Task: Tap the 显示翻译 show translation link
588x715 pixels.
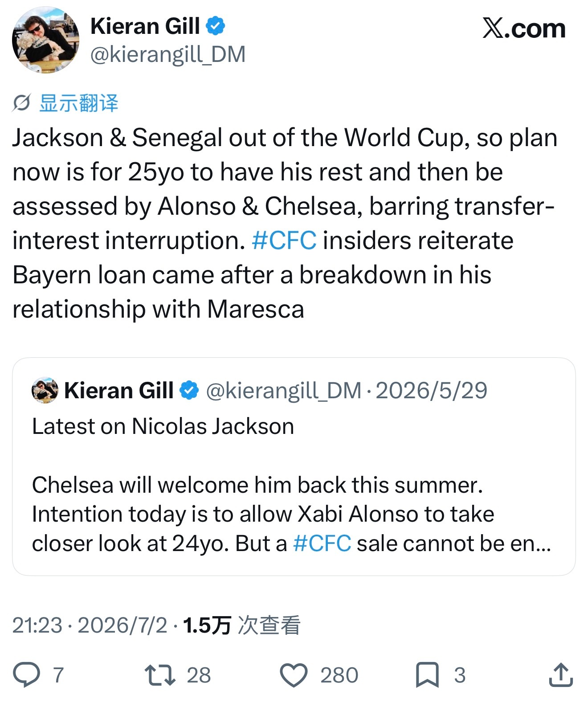Action: (79, 103)
